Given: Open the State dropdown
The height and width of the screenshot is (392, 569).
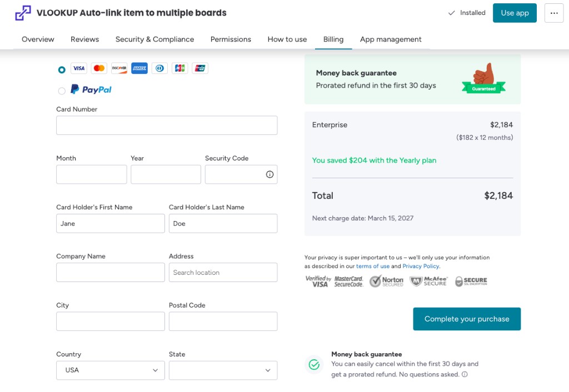Looking at the screenshot, I should [x=223, y=370].
